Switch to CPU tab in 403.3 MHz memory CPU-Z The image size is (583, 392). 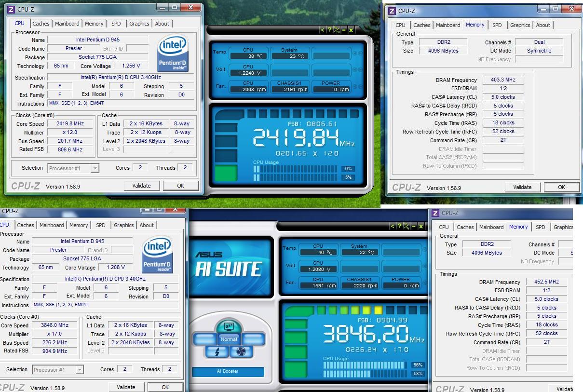pos(401,25)
